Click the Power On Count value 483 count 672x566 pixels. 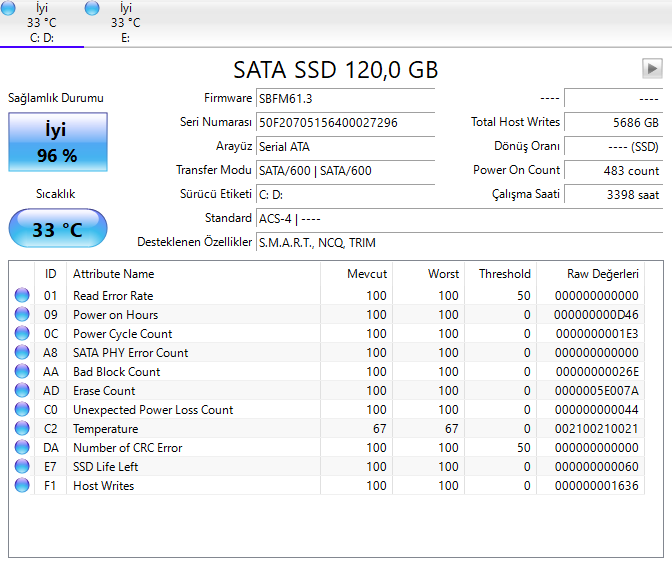614,171
